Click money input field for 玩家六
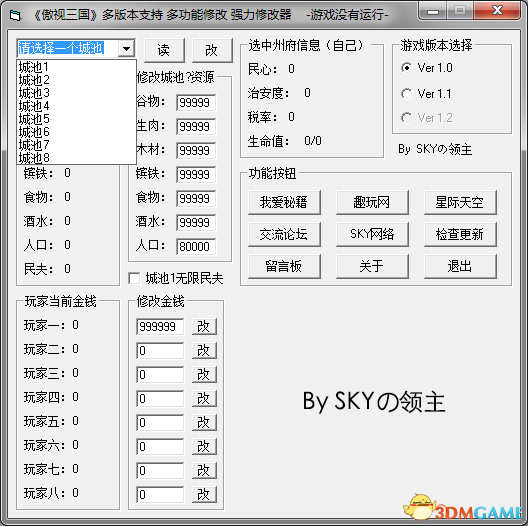 click(160, 447)
